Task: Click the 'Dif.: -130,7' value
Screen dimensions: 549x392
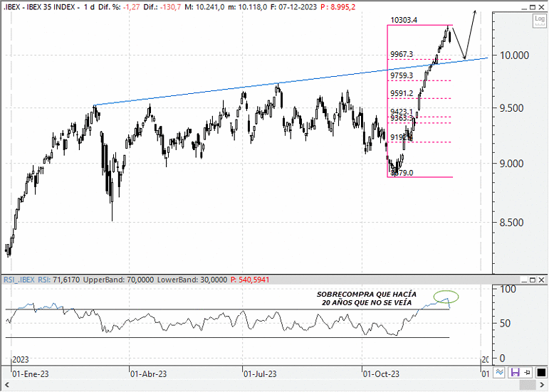Action: [162, 7]
